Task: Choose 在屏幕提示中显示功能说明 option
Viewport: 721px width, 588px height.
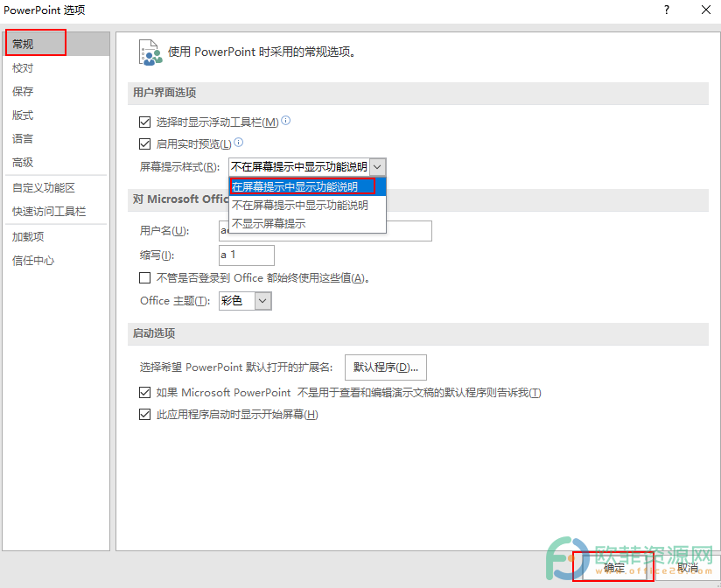Action: [307, 186]
